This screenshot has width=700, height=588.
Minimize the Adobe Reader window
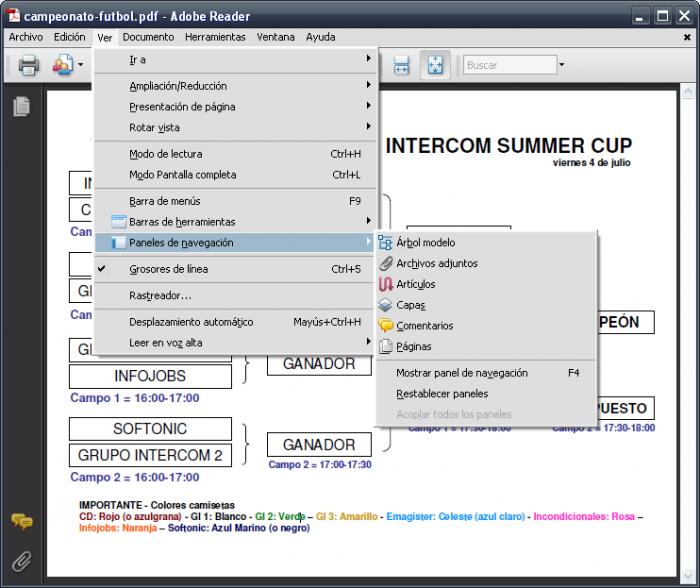(x=640, y=17)
